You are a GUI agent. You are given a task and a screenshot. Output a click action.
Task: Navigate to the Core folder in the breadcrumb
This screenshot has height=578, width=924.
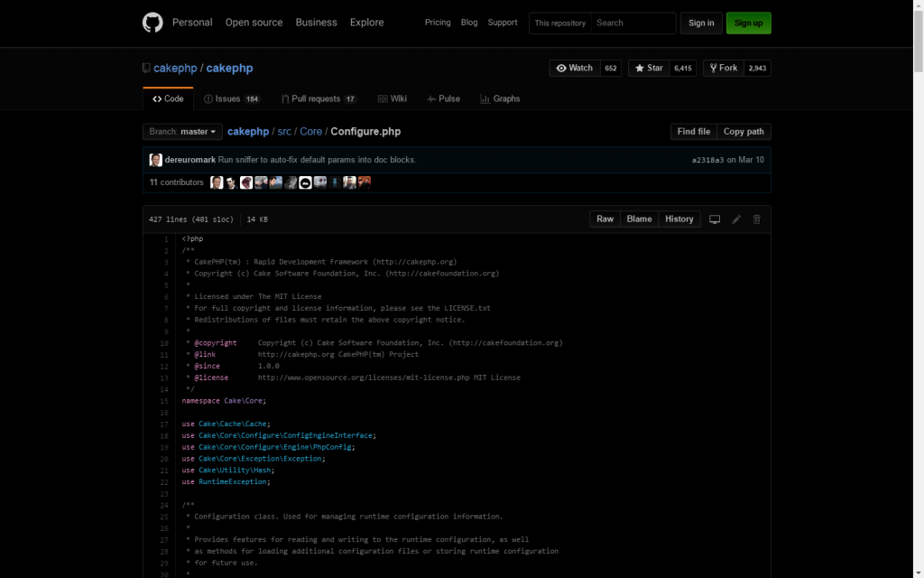pos(310,132)
